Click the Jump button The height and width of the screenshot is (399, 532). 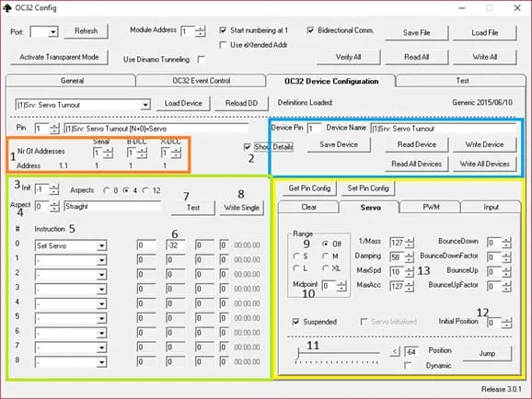point(487,354)
